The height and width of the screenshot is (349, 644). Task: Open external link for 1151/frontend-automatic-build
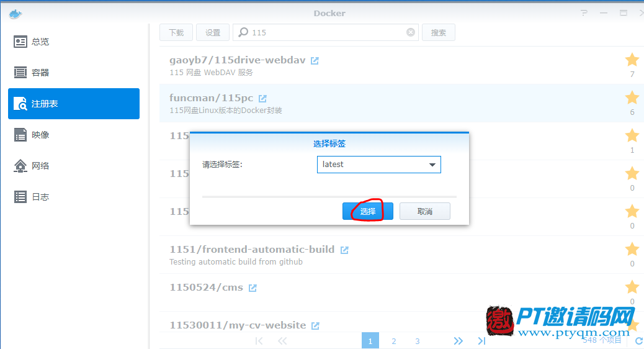pyautogui.click(x=344, y=250)
